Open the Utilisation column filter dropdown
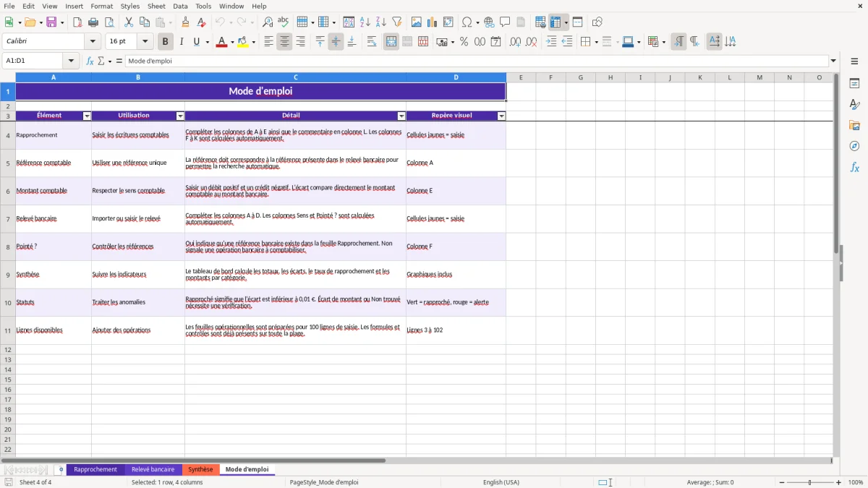This screenshot has width=868, height=488. coord(180,116)
